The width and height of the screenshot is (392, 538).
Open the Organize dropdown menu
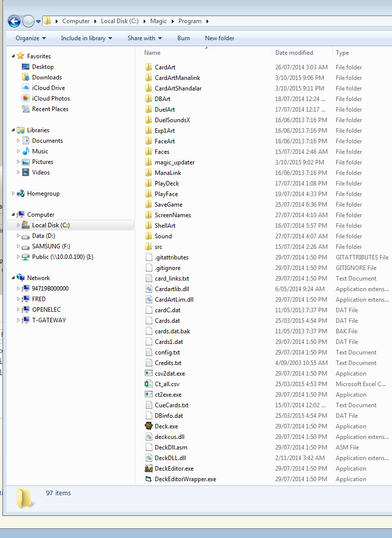[x=30, y=38]
